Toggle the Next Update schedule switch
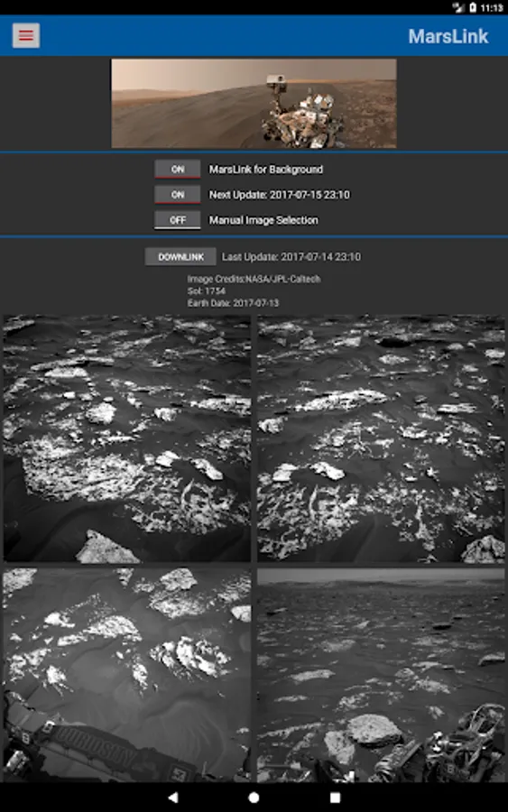 coord(177,195)
